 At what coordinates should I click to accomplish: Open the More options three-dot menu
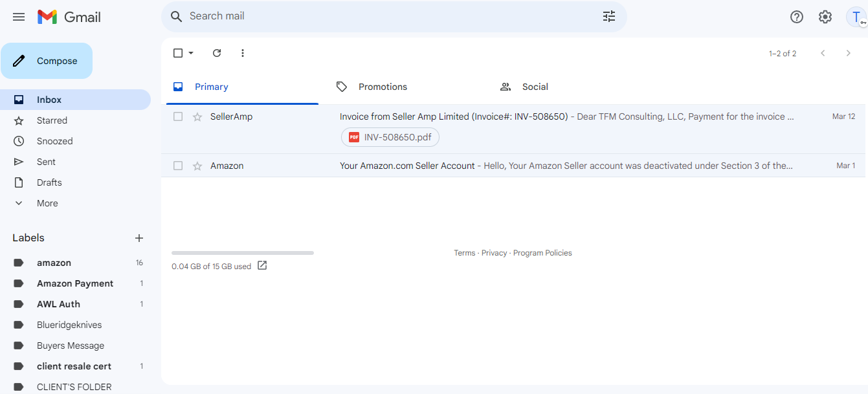243,53
